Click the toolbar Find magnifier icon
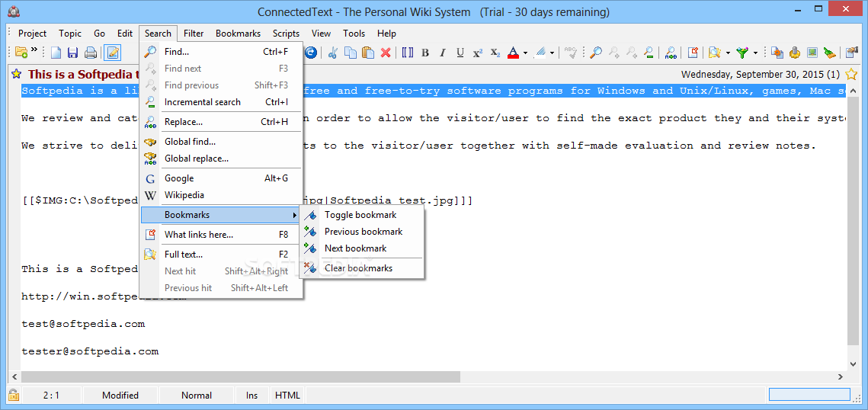868x410 pixels. pos(596,53)
